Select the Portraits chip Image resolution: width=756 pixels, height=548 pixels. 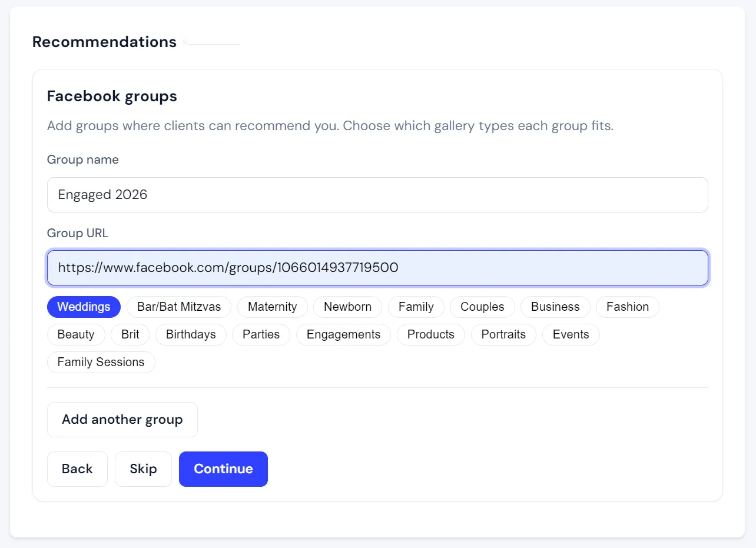click(x=503, y=334)
